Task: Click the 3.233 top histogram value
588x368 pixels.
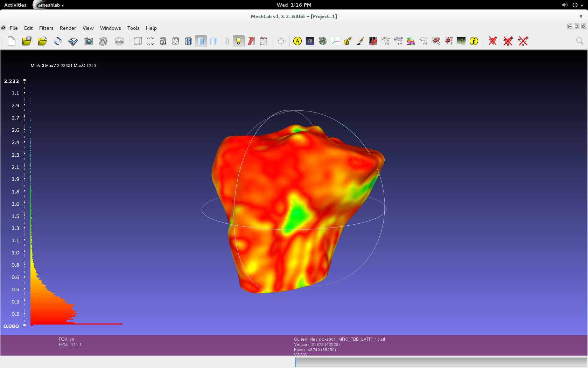Action: [x=12, y=81]
